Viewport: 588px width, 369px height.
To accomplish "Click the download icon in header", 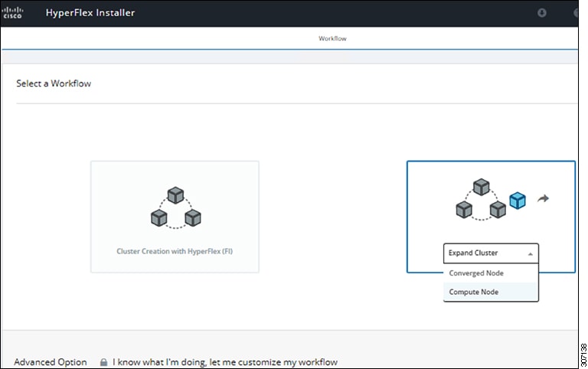I will (541, 13).
